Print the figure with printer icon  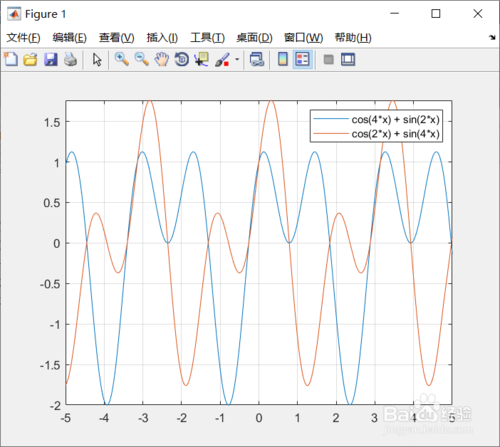point(70,60)
